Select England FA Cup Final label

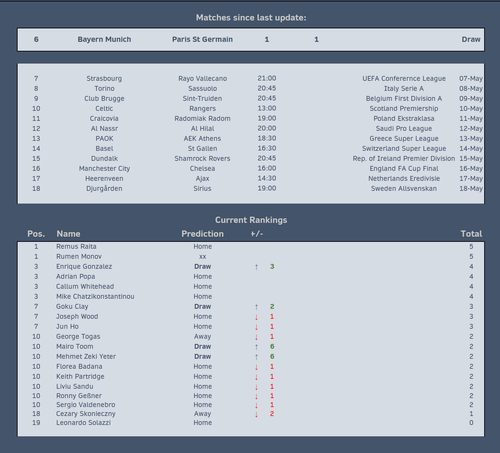point(404,169)
